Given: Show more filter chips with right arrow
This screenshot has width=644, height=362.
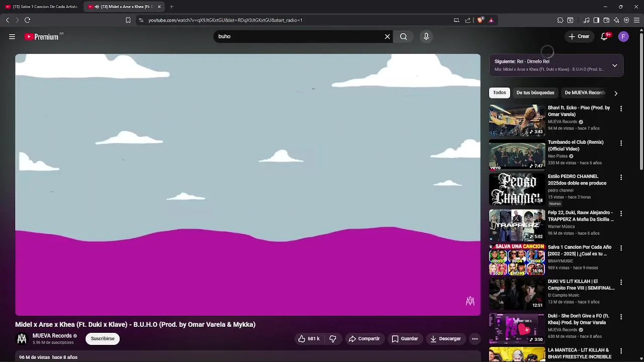Looking at the screenshot, I should (615, 93).
